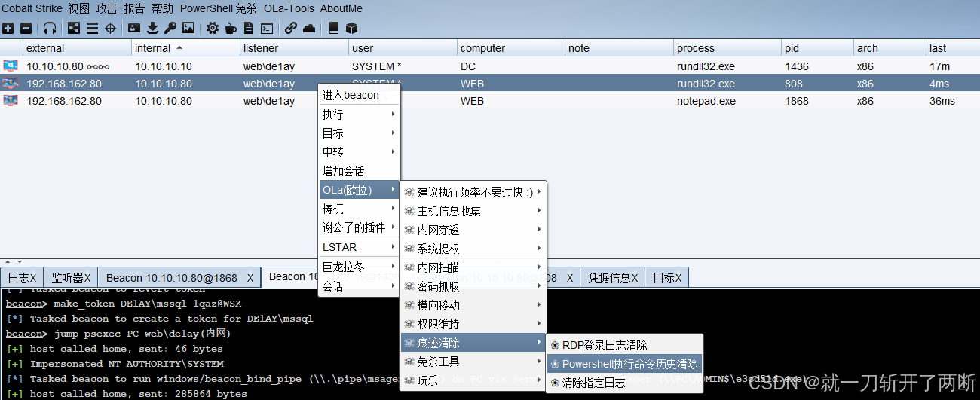Viewport: 980px width, 400px height.
Task: Show target table via crosshair icon
Action: pyautogui.click(x=110, y=28)
